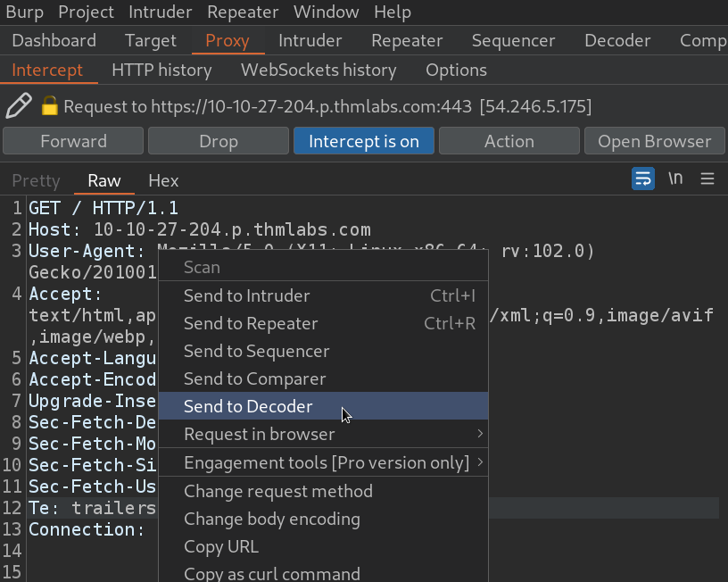Switch to the Sequencer tab
Screen dimensions: 728x582
pos(513,41)
